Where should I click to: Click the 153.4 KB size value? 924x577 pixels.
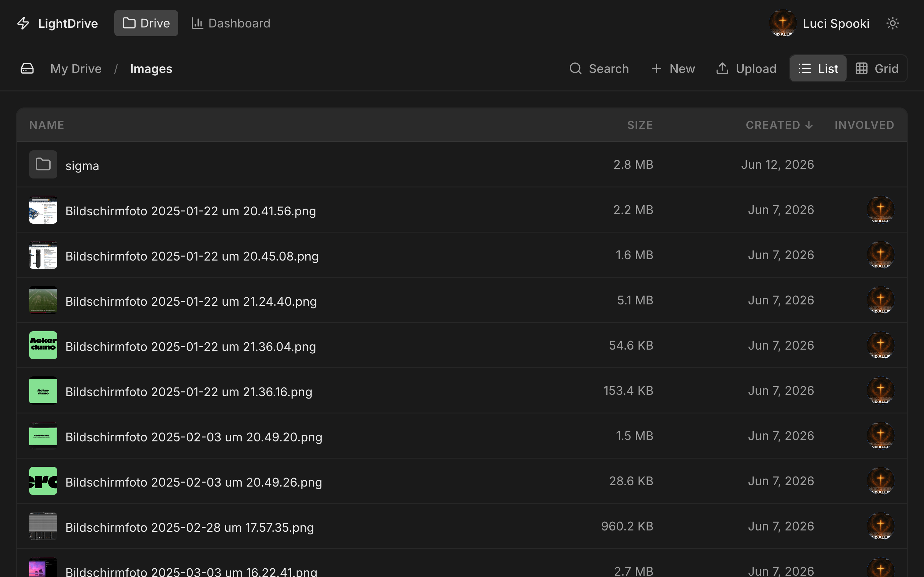(628, 390)
